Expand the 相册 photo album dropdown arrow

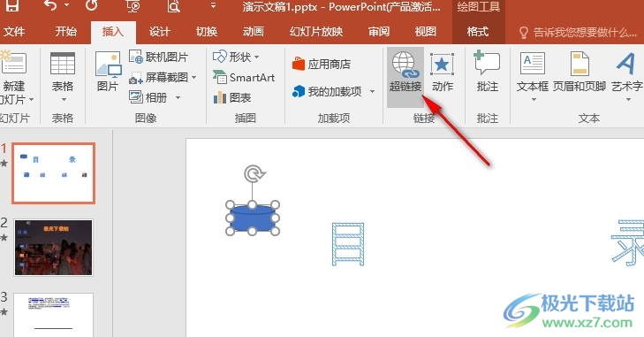[x=178, y=97]
